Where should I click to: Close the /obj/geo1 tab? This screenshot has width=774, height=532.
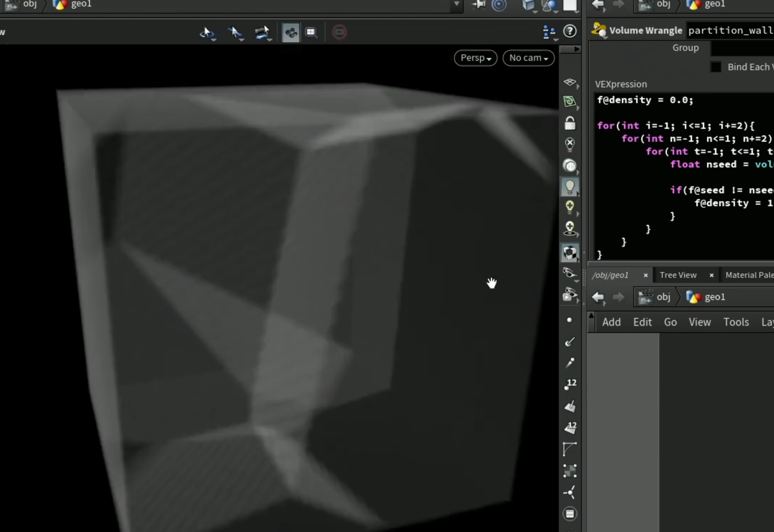click(x=645, y=275)
